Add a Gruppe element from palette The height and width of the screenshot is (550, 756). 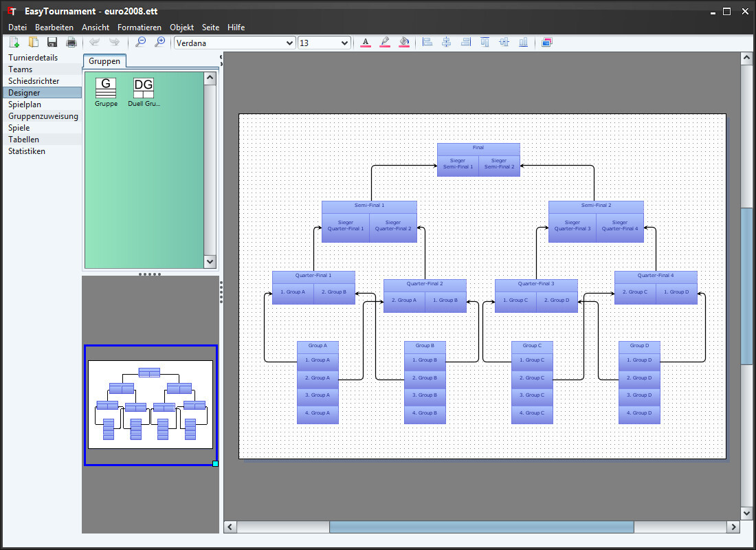tap(106, 92)
